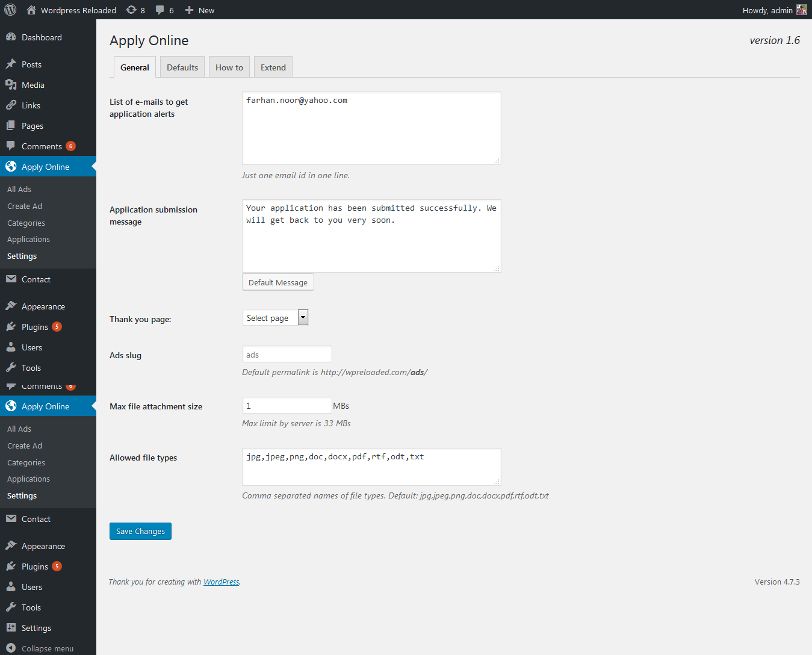
Task: Open Media via its sidebar icon
Action: coord(11,85)
